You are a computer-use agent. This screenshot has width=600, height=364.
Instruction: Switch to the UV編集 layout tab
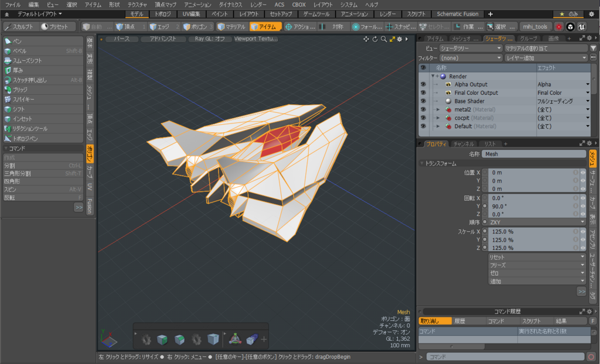point(191,14)
